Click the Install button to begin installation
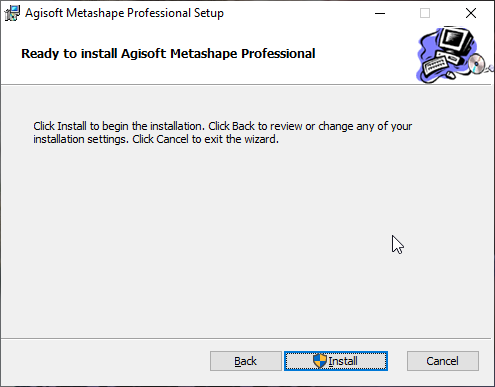This screenshot has height=387, width=495. (x=336, y=361)
